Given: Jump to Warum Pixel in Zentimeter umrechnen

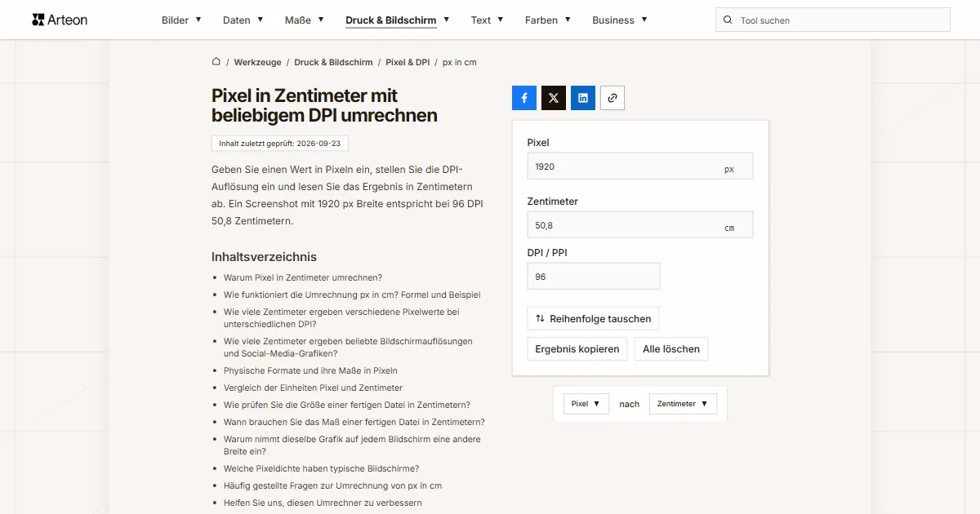Looking at the screenshot, I should pyautogui.click(x=303, y=277).
